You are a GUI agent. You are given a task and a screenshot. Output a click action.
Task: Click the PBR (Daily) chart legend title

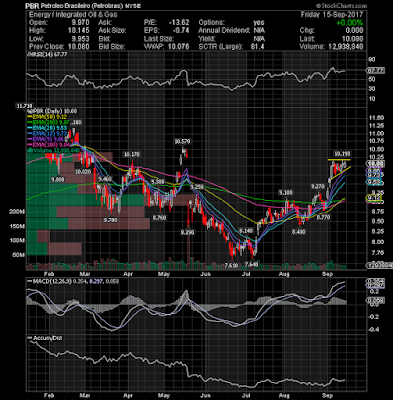pyautogui.click(x=53, y=111)
